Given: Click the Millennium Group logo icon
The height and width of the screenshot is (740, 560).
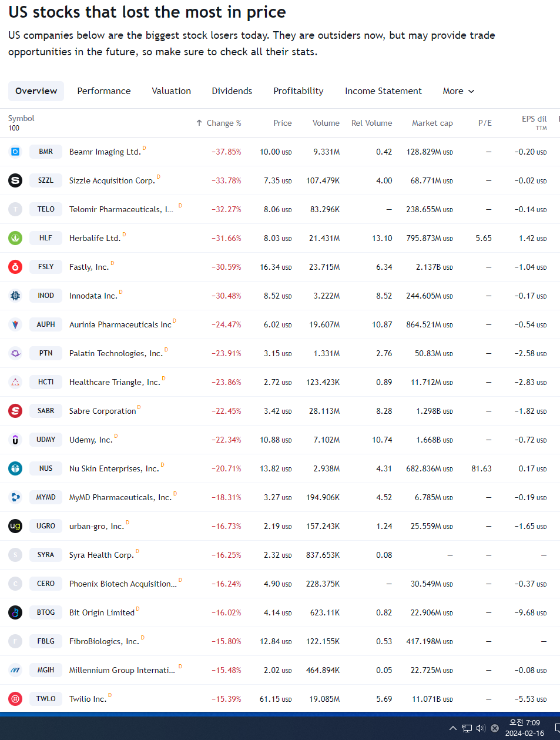Looking at the screenshot, I should tap(15, 670).
